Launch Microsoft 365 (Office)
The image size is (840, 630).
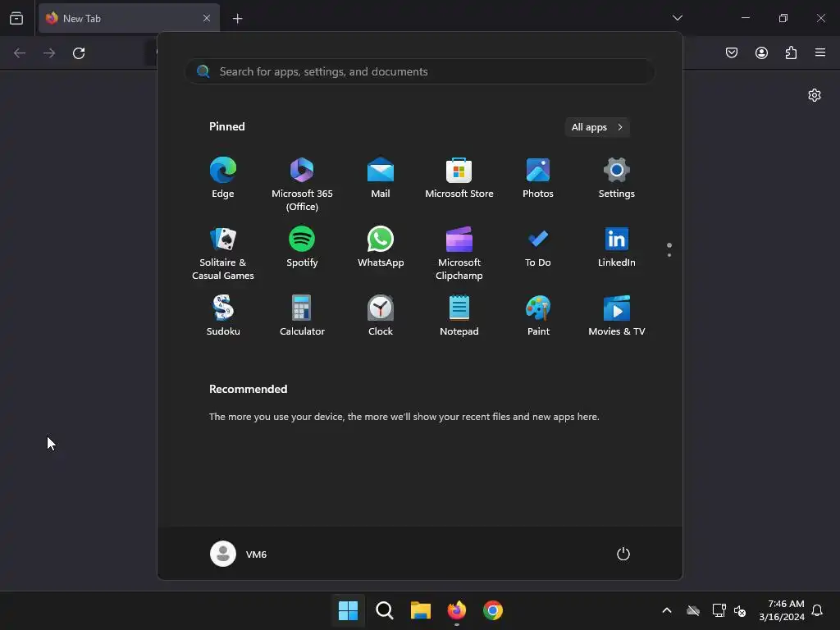[302, 185]
